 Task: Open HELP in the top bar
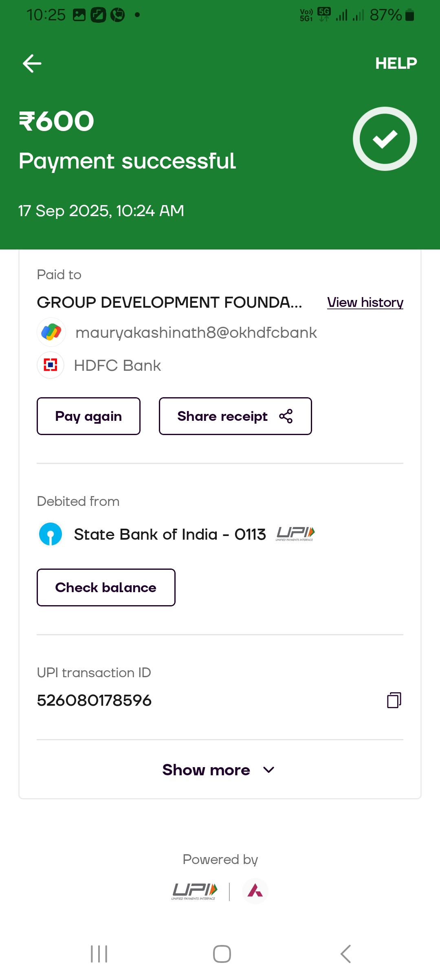[x=396, y=63]
